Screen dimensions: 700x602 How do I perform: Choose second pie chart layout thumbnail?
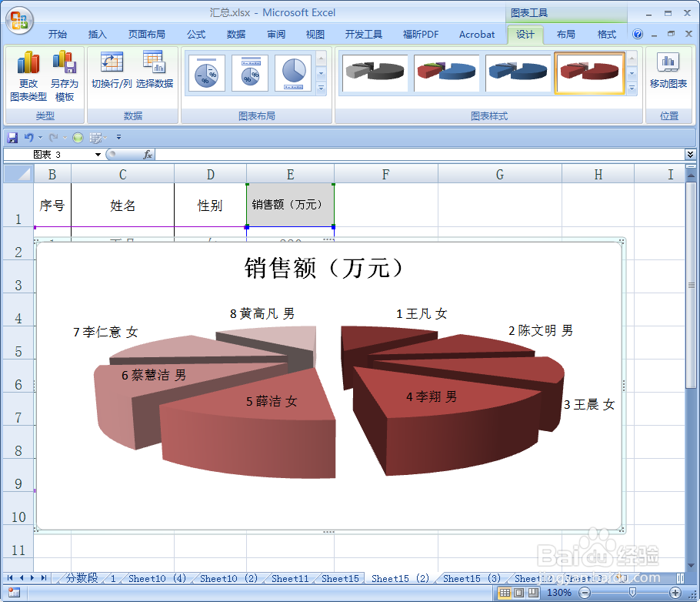250,73
